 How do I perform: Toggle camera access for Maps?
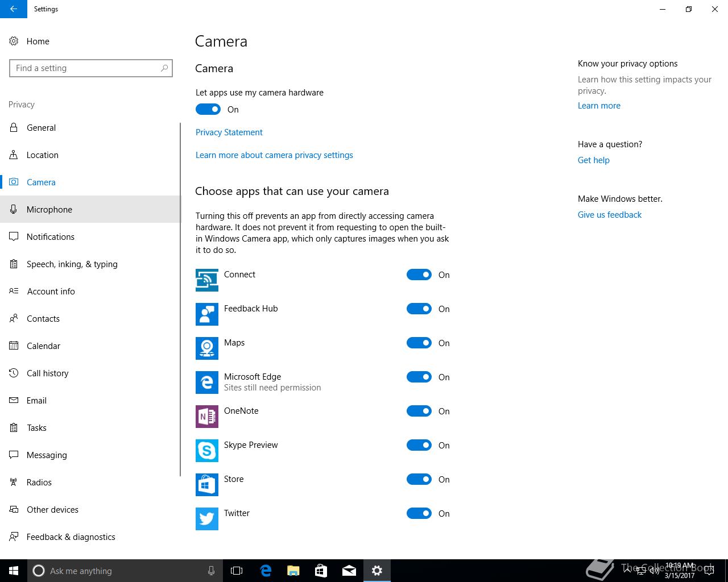[x=419, y=343]
